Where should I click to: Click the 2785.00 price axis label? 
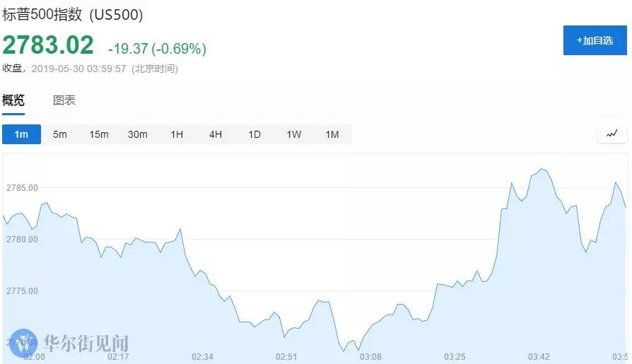[x=22, y=188]
